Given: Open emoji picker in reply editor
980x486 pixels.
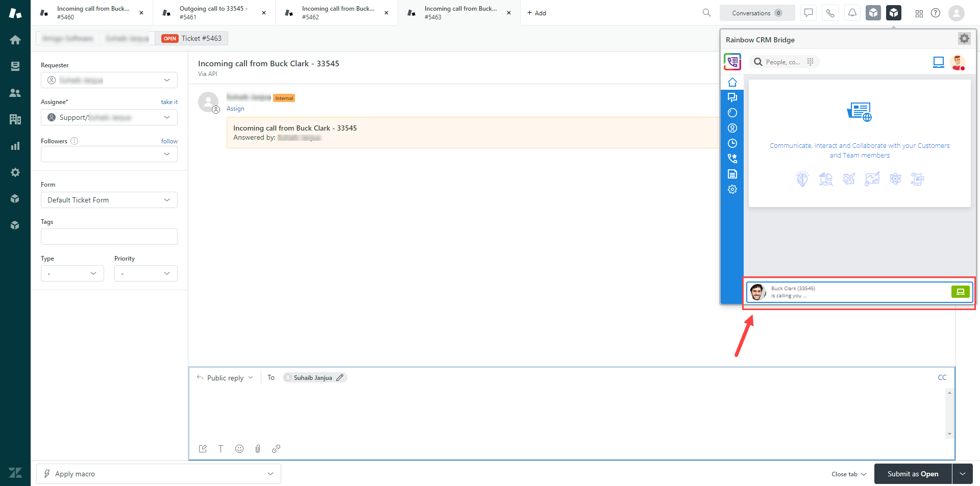Looking at the screenshot, I should pos(239,449).
